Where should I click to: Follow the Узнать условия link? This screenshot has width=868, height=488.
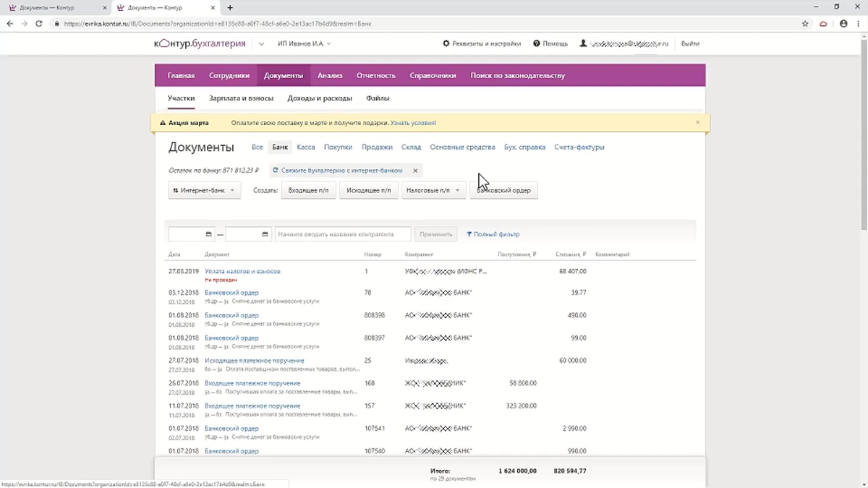point(413,123)
